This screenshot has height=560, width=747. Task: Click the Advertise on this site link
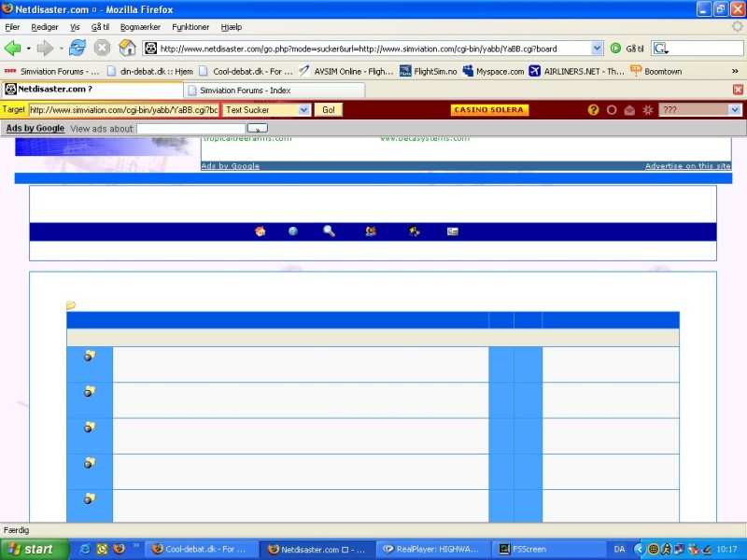tap(687, 166)
